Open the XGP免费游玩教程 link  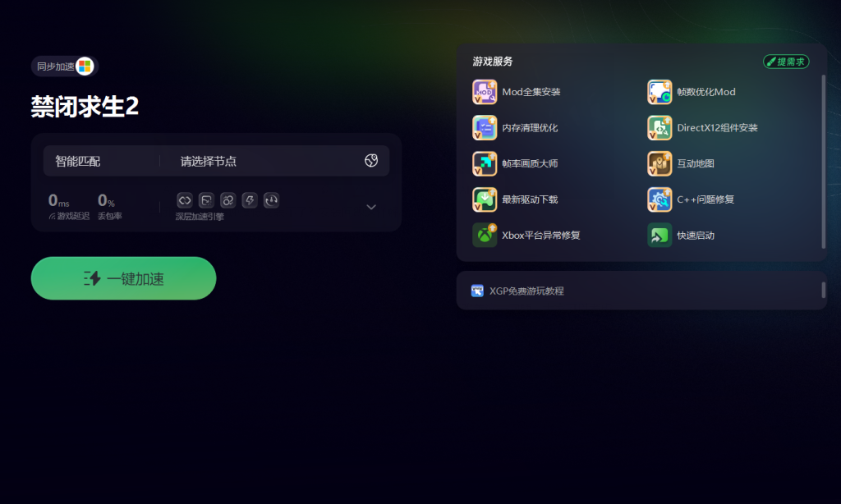(526, 291)
